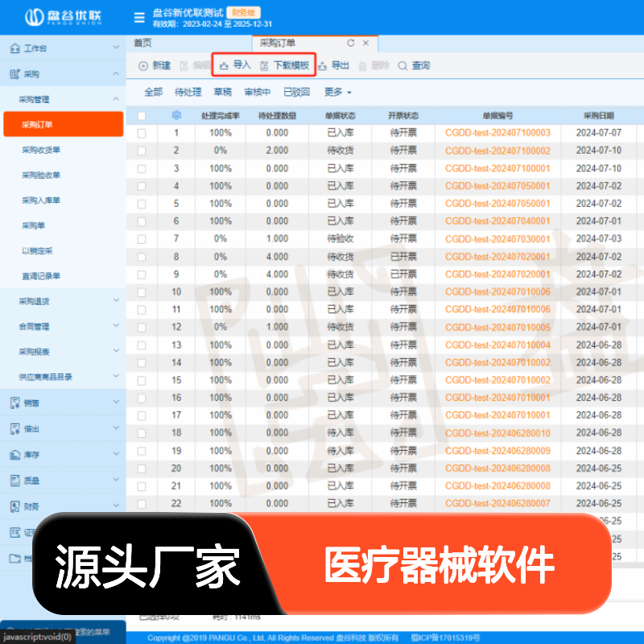This screenshot has width=644, height=644.
Task: Click the 查询 magnifier icon
Action: coord(402,66)
